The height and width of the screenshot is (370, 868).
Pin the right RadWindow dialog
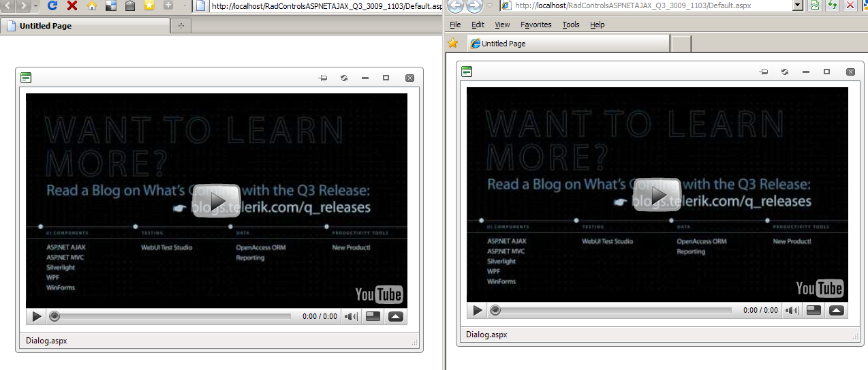click(764, 72)
